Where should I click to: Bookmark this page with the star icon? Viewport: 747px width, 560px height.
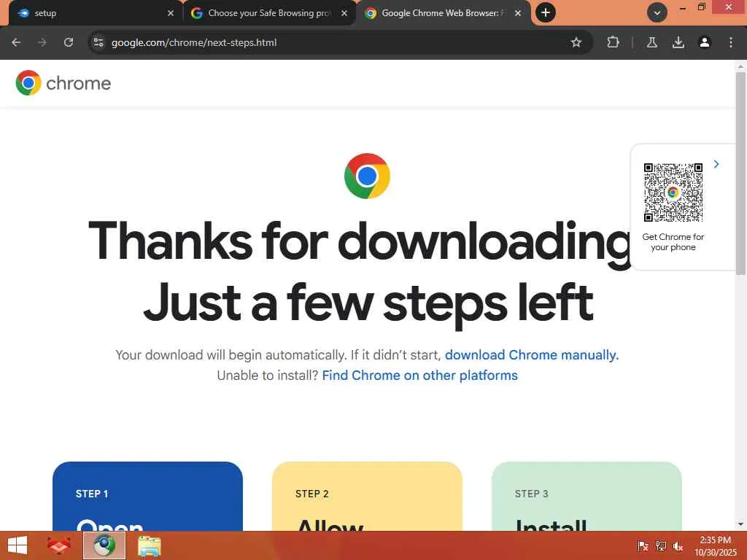(576, 42)
